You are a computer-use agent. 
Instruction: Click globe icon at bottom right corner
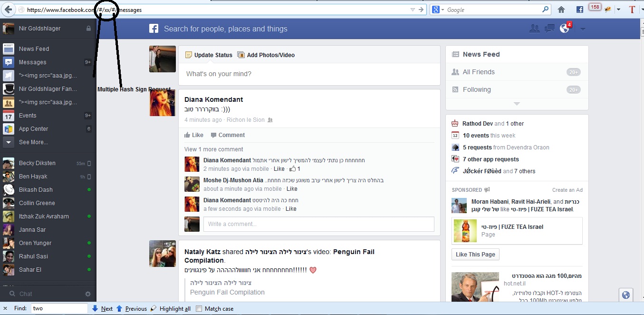[x=626, y=295]
